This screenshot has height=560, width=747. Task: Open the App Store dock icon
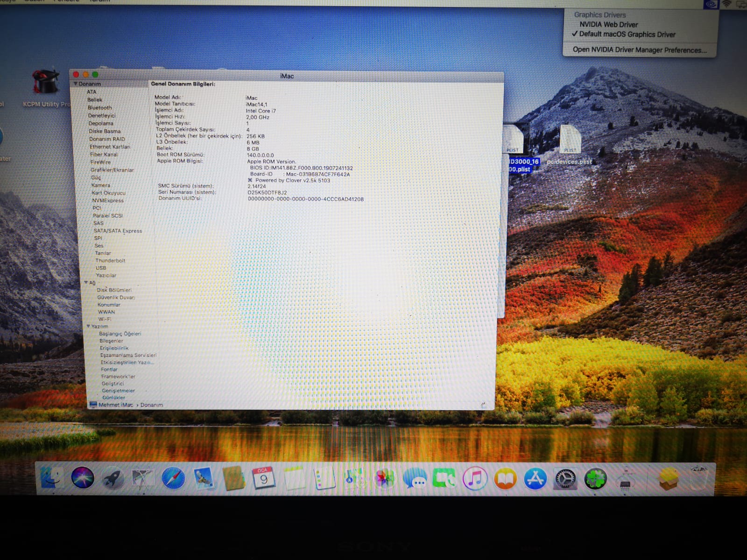click(535, 479)
